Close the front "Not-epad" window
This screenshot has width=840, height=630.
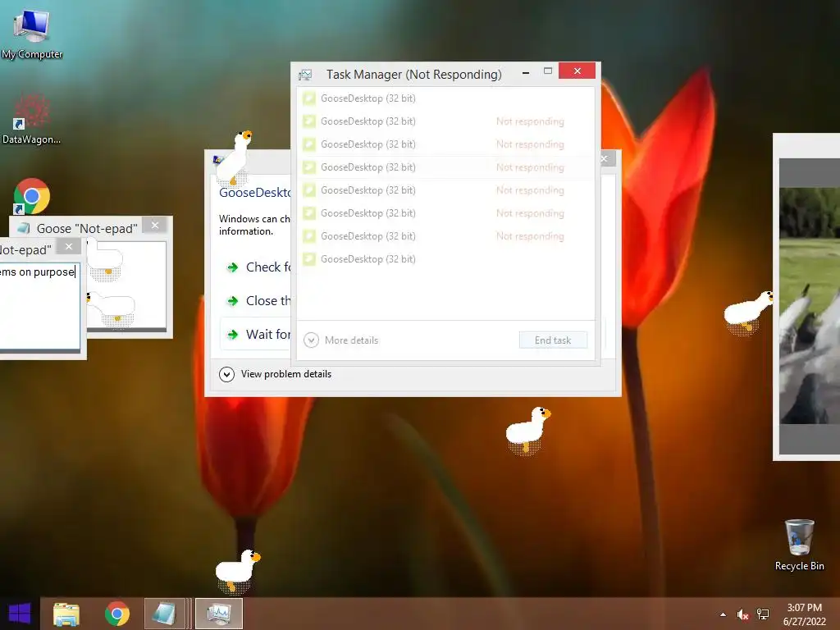[x=69, y=246]
